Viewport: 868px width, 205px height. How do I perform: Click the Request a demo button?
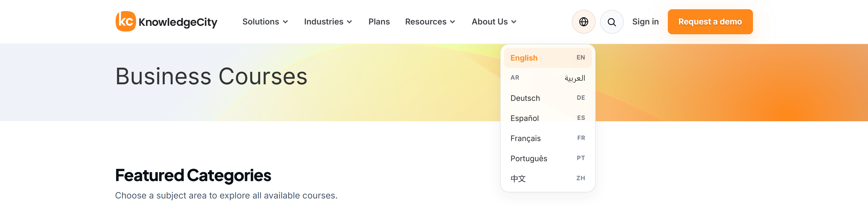click(x=710, y=21)
